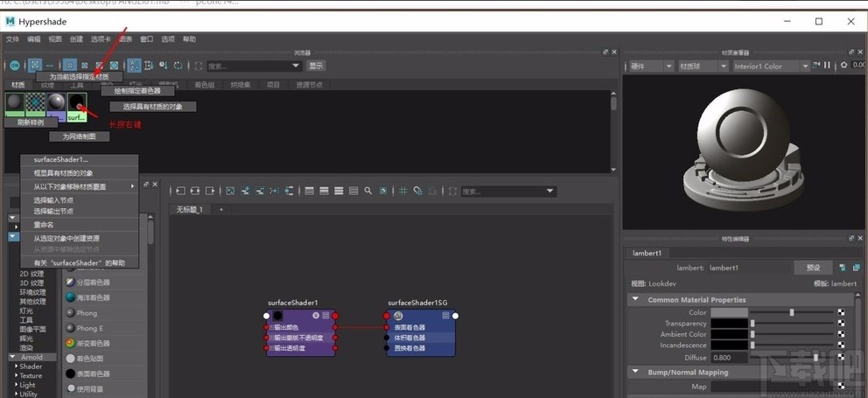The height and width of the screenshot is (398, 868).
Task: Click sort by time icon in browser toolbar
Action: click(164, 66)
